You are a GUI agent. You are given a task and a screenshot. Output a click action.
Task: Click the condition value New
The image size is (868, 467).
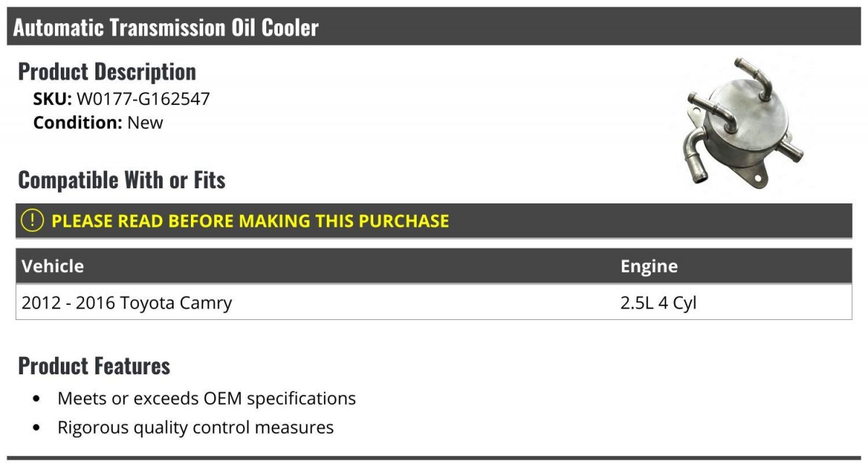[145, 122]
